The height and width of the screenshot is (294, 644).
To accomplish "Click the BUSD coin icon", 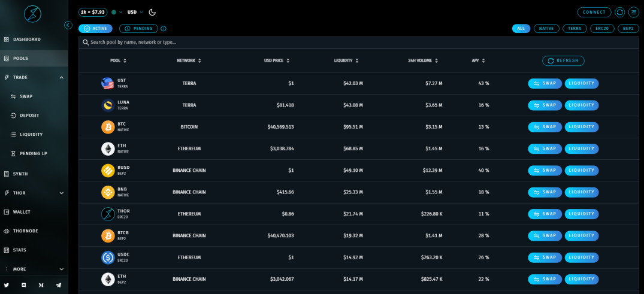I will [108, 171].
